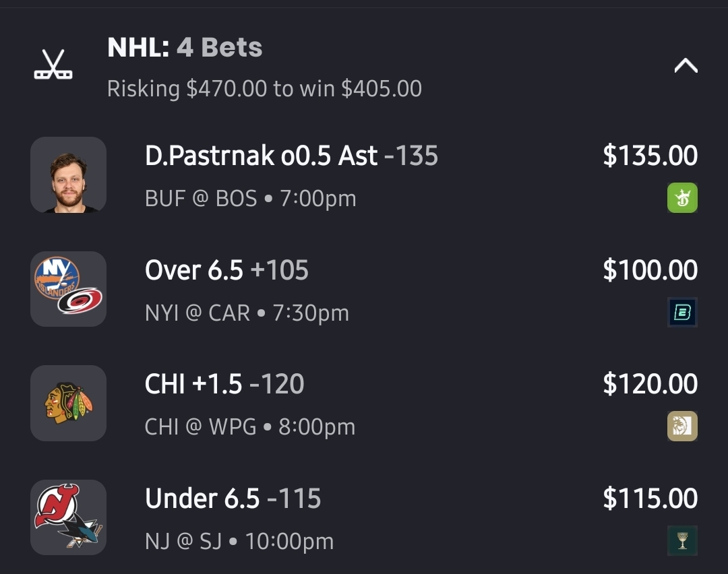Tap the $135.00 wager amount
728x574 pixels.
point(650,156)
